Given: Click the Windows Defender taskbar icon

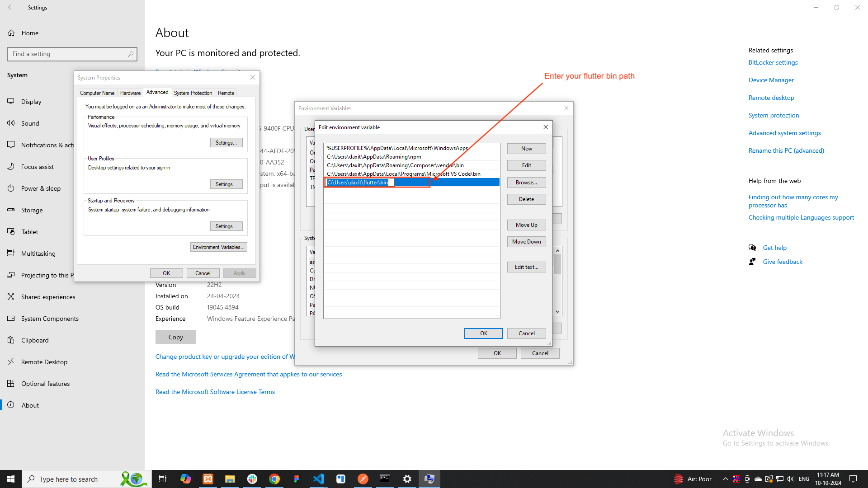Looking at the screenshot, I should pyautogui.click(x=769, y=479).
